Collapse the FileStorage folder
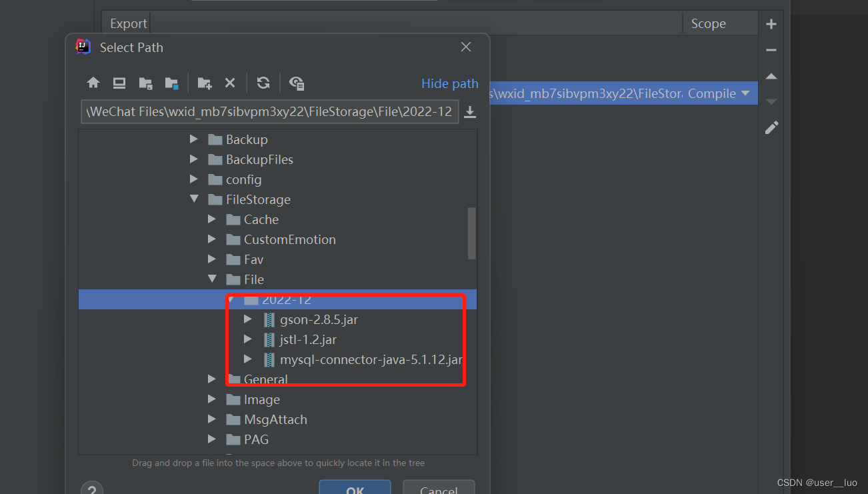The width and height of the screenshot is (868, 494). pyautogui.click(x=194, y=199)
